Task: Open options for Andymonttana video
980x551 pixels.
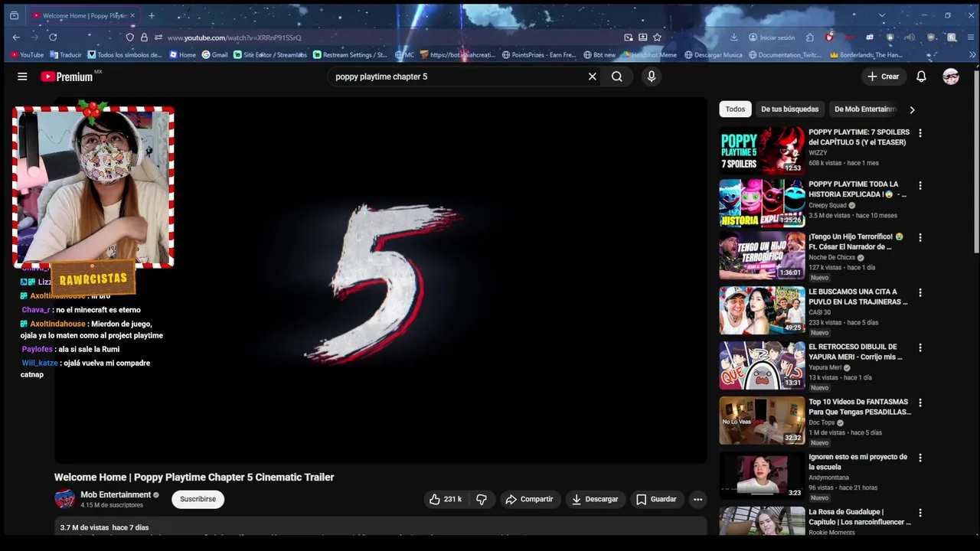Action: tap(920, 458)
